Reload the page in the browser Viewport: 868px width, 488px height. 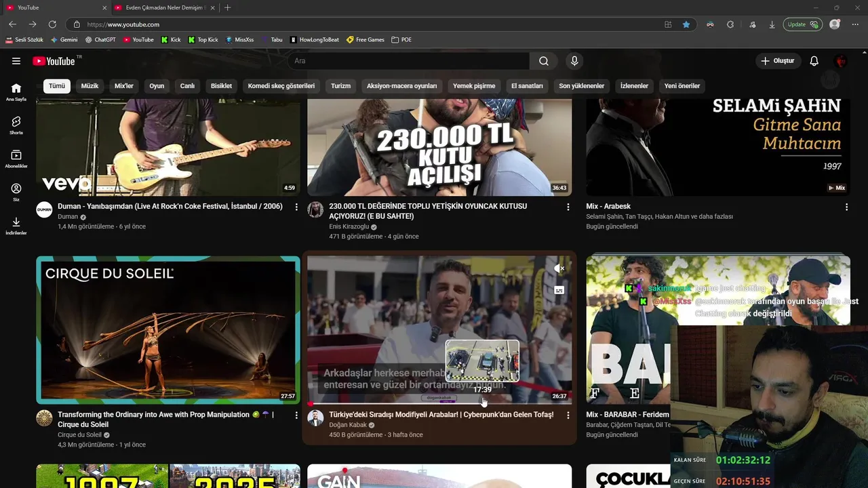[x=52, y=24]
